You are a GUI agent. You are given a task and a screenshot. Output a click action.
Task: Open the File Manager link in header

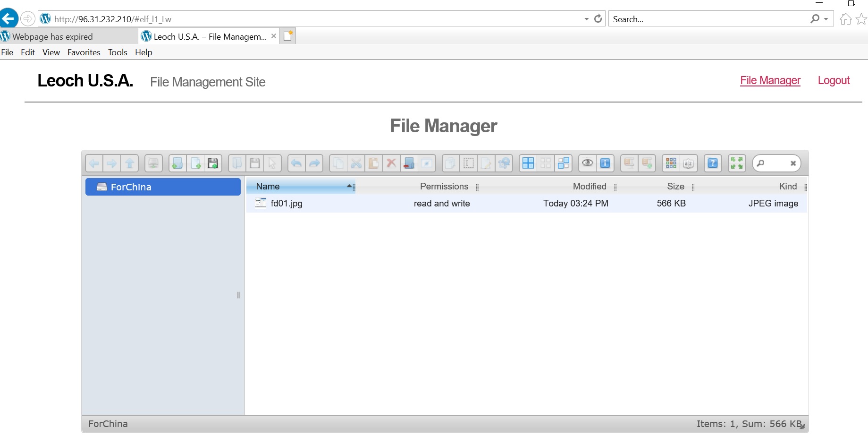(x=770, y=81)
